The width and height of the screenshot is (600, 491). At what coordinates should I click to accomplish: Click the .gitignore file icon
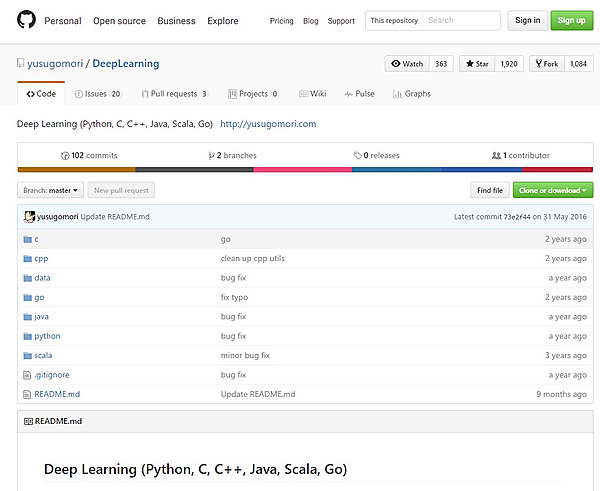(27, 375)
